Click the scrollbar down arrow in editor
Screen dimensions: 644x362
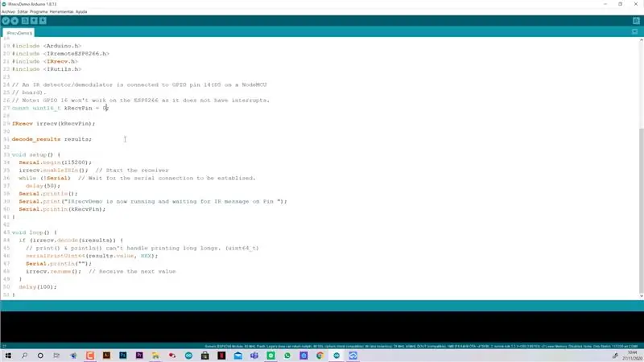point(641,296)
